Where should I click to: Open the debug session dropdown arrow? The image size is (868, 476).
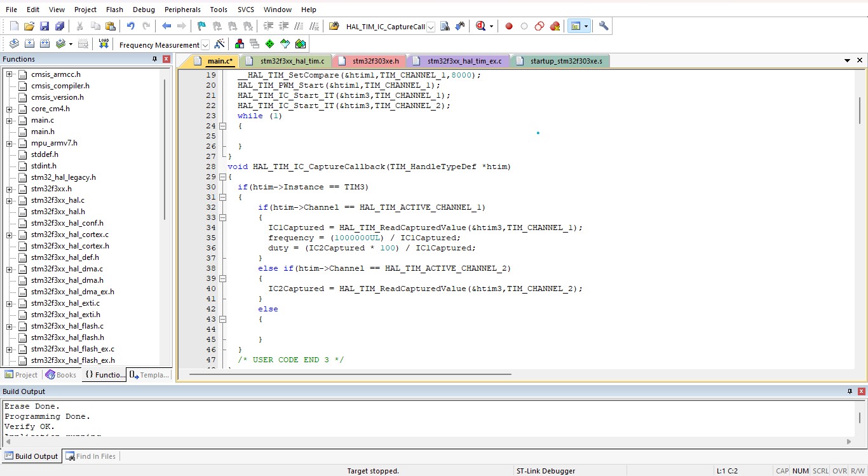[491, 26]
